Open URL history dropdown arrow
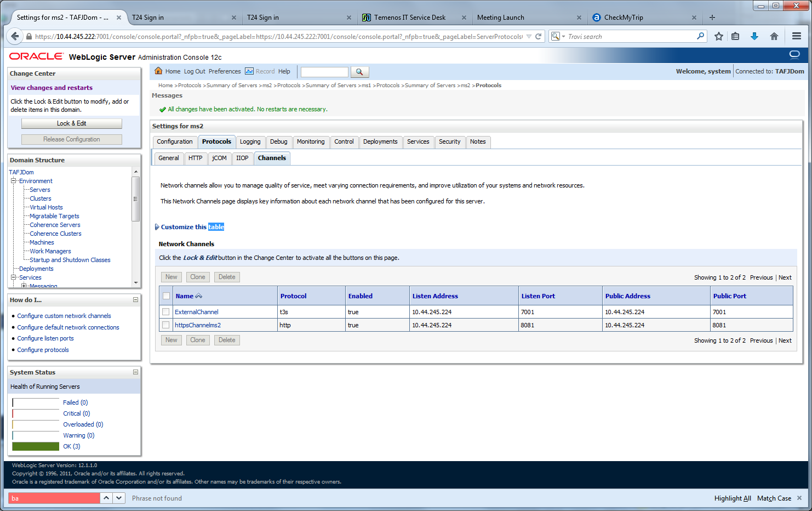 529,37
